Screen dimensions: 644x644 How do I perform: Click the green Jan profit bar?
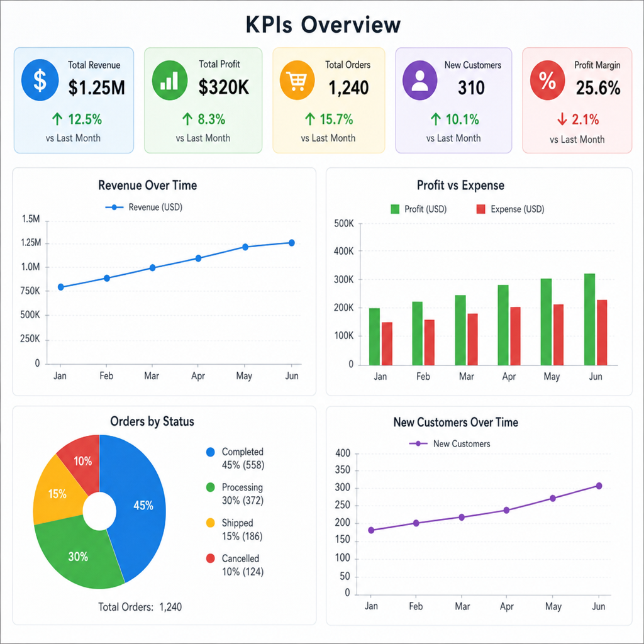pos(374,336)
